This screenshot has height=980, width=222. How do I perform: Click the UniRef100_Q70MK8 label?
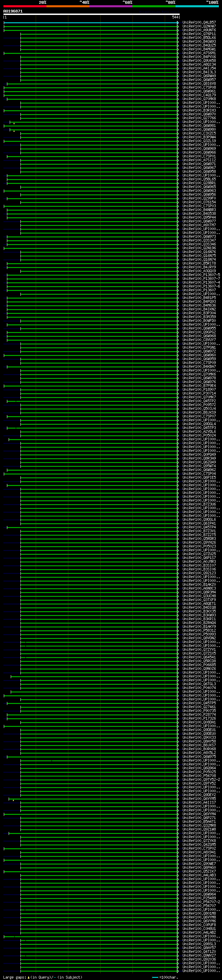[x=199, y=99]
